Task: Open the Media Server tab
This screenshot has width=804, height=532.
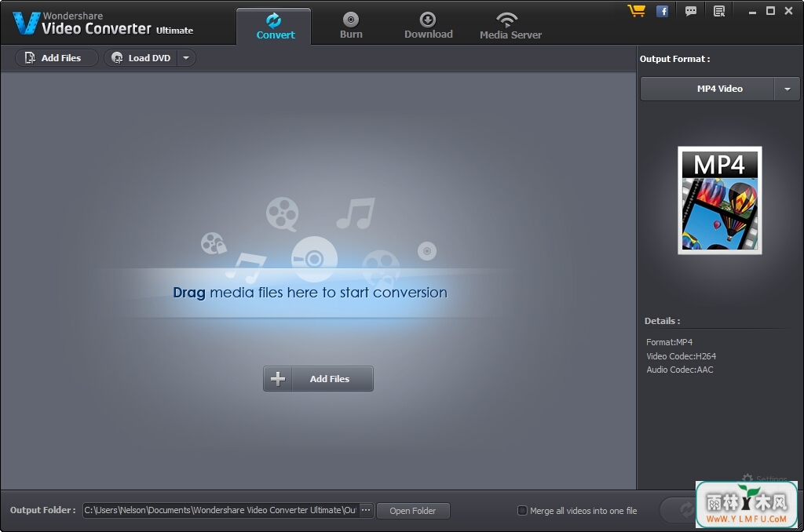Action: point(510,26)
